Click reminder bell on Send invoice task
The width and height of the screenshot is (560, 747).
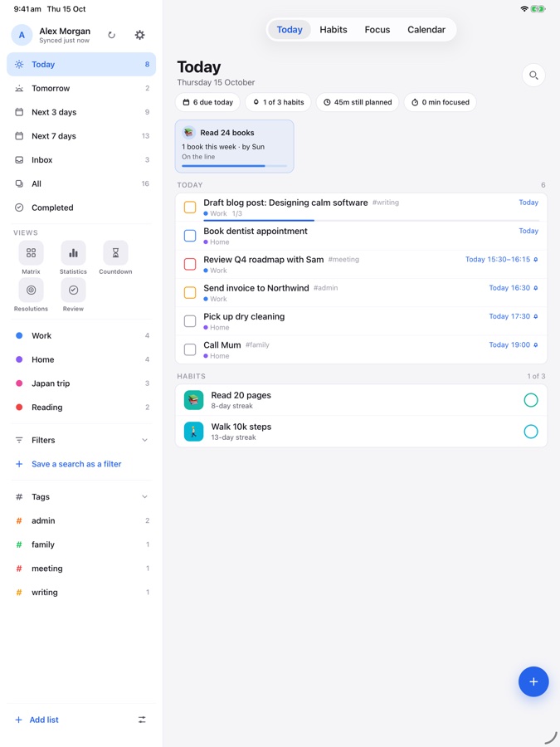coord(536,288)
